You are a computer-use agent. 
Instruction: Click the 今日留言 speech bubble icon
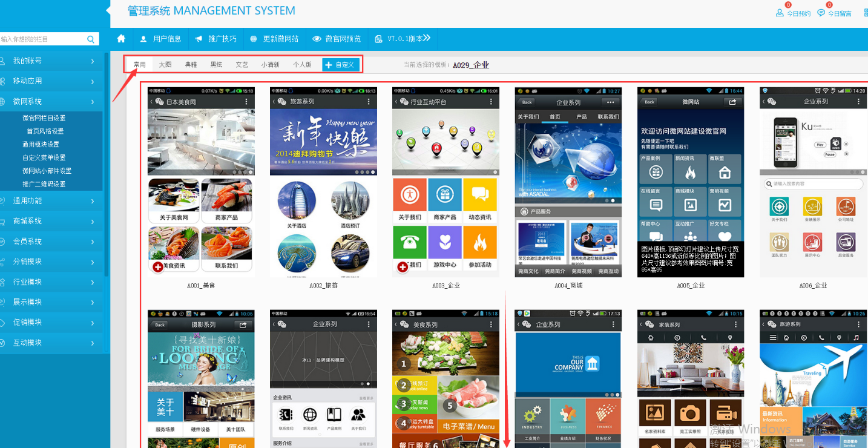[x=821, y=13]
